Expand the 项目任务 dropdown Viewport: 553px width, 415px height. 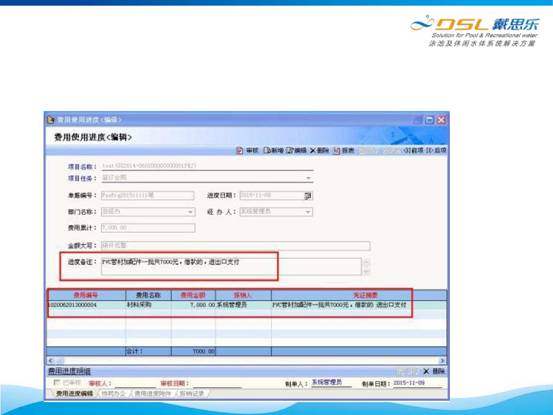(308, 178)
